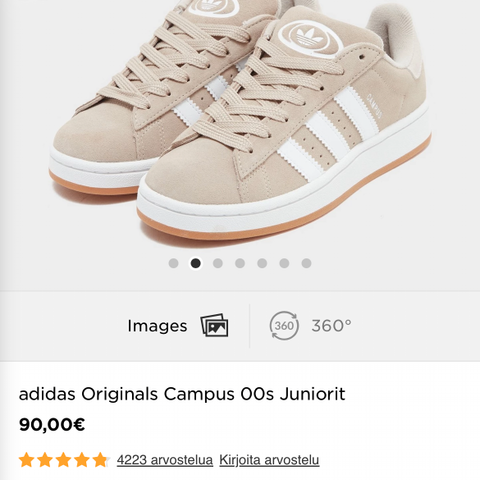
Task: Jump to the fourth carousel image dot
Action: click(240, 263)
